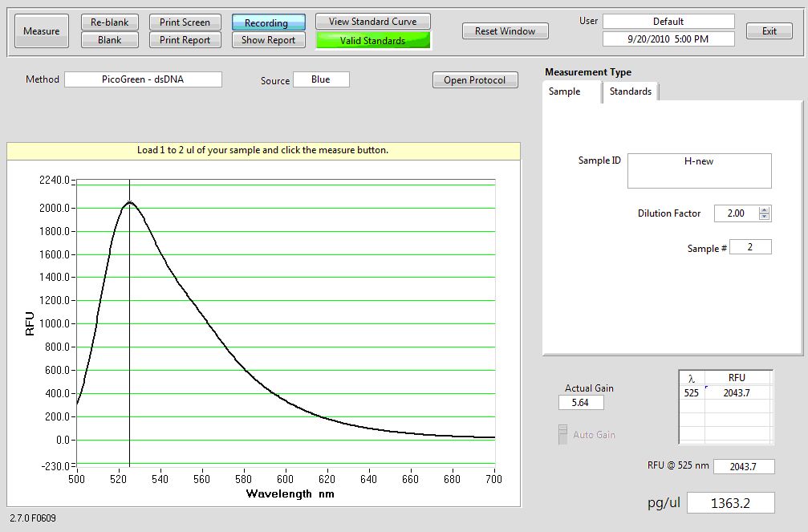Select the 2043.7 RFU table cell
Image resolution: width=808 pixels, height=532 pixels.
(x=737, y=393)
